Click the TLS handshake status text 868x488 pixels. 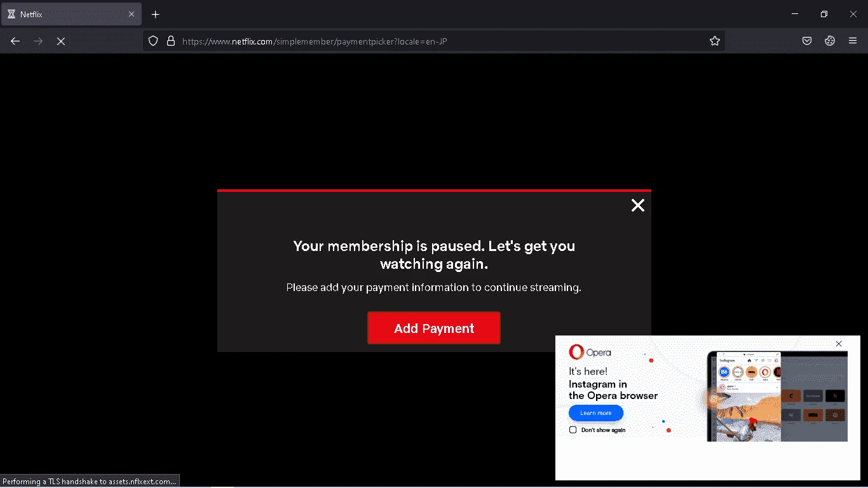[90, 482]
